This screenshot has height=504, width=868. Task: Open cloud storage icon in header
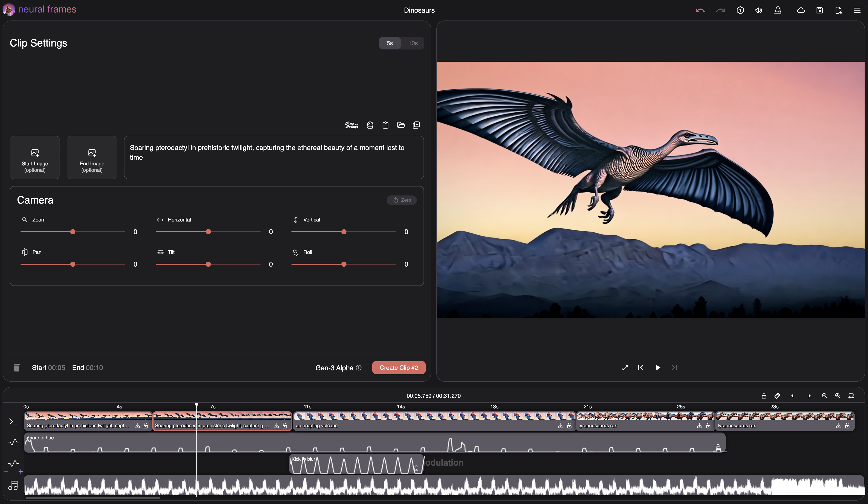[801, 10]
